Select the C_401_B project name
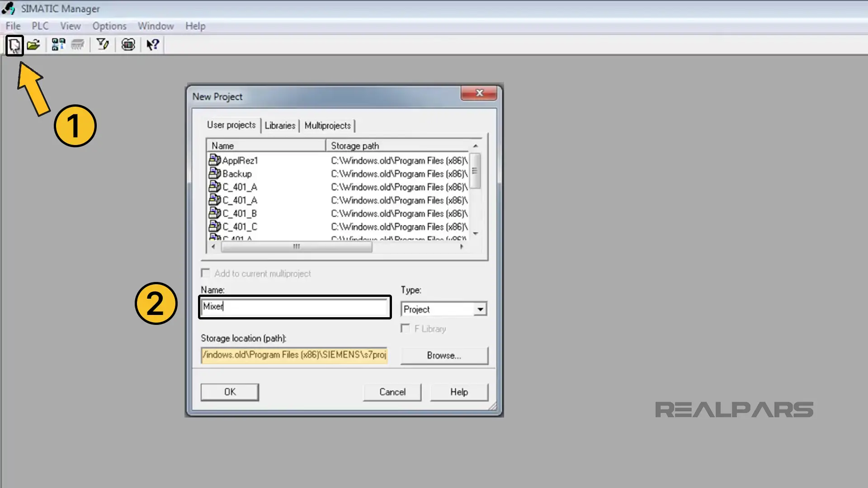The width and height of the screenshot is (868, 488). (240, 213)
